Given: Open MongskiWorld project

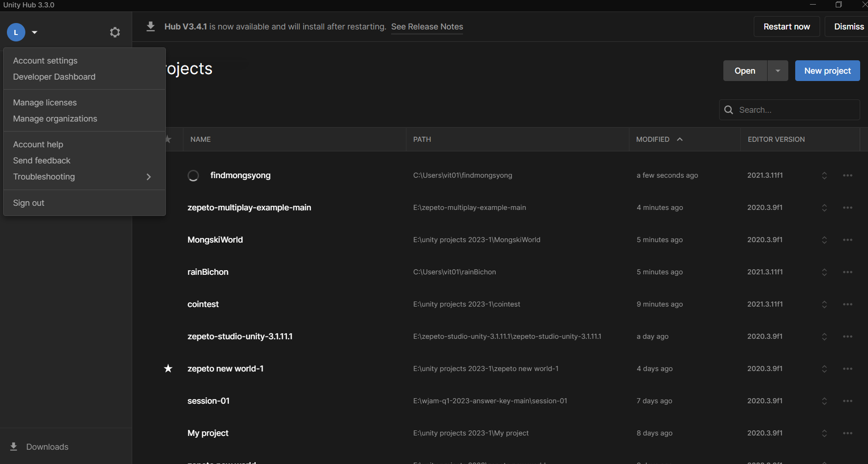Looking at the screenshot, I should point(215,240).
